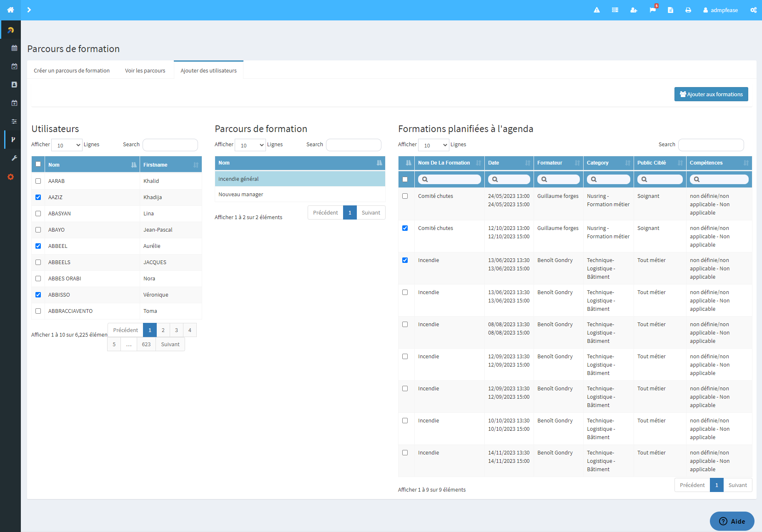
Task: Sort agenda table by Formateur column
Action: pos(559,163)
